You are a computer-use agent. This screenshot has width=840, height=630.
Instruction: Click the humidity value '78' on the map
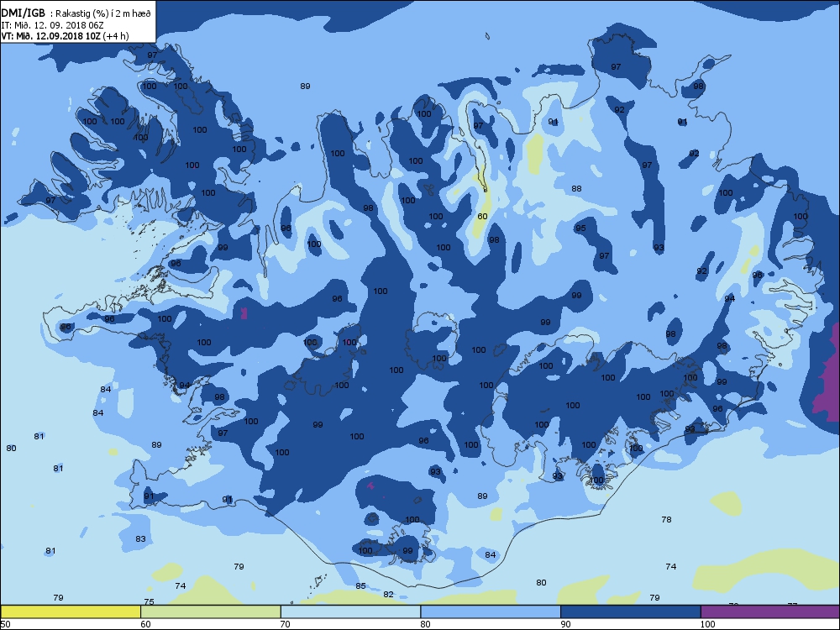coord(666,520)
